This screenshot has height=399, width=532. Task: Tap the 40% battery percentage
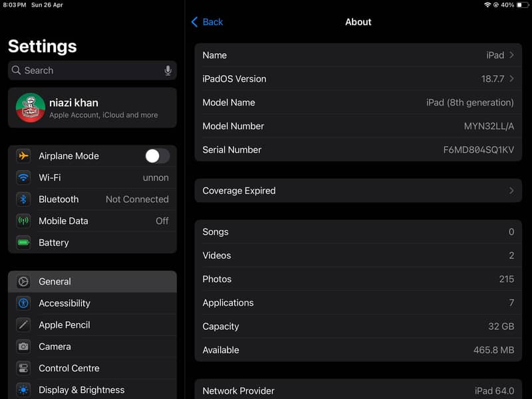(x=507, y=5)
